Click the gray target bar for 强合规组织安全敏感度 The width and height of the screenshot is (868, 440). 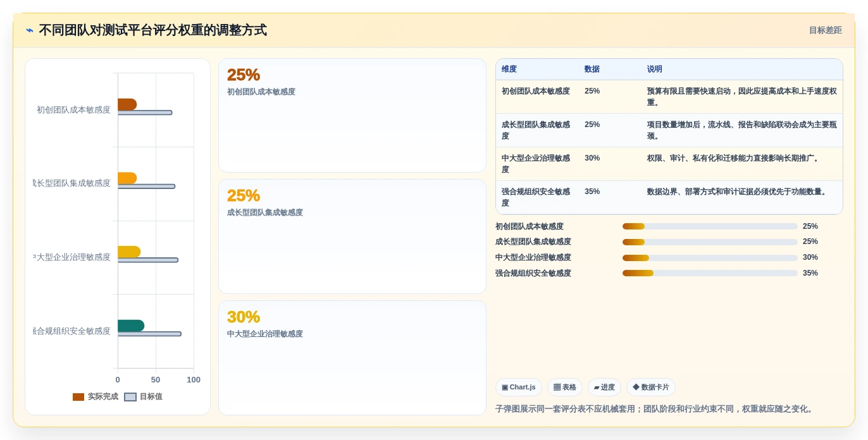[149, 334]
